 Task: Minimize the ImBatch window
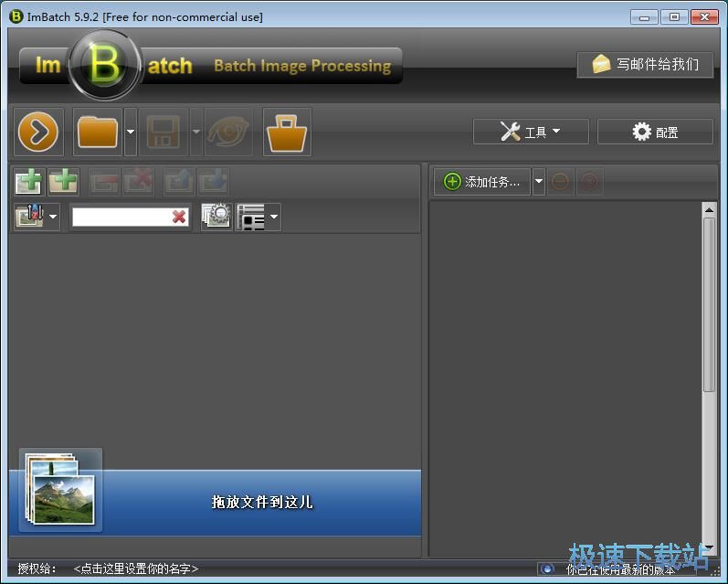(644, 17)
